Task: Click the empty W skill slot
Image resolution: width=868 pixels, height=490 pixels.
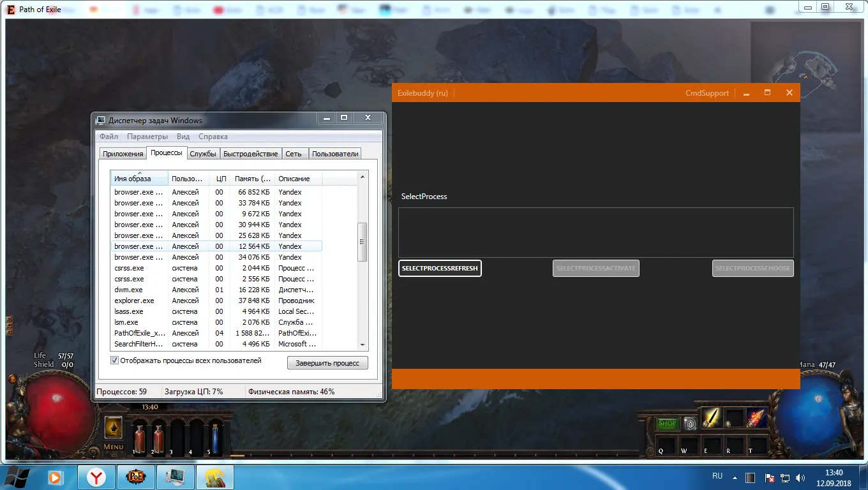Action: pyautogui.click(x=689, y=445)
